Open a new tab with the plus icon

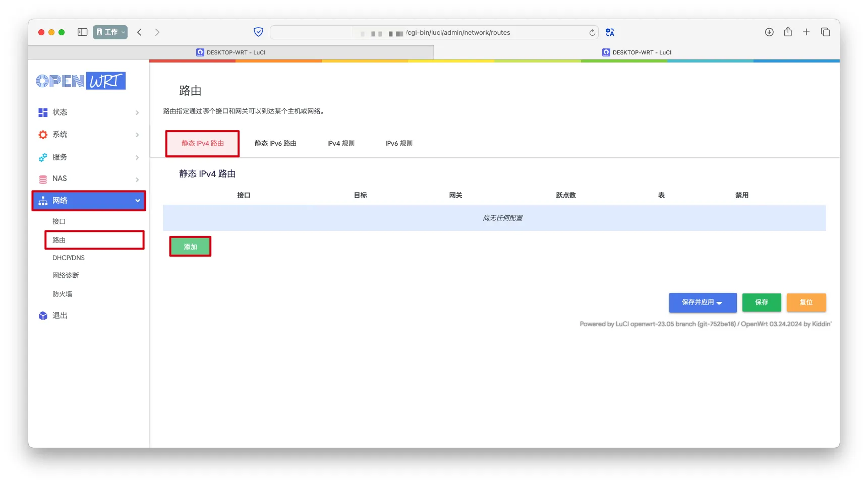806,32
